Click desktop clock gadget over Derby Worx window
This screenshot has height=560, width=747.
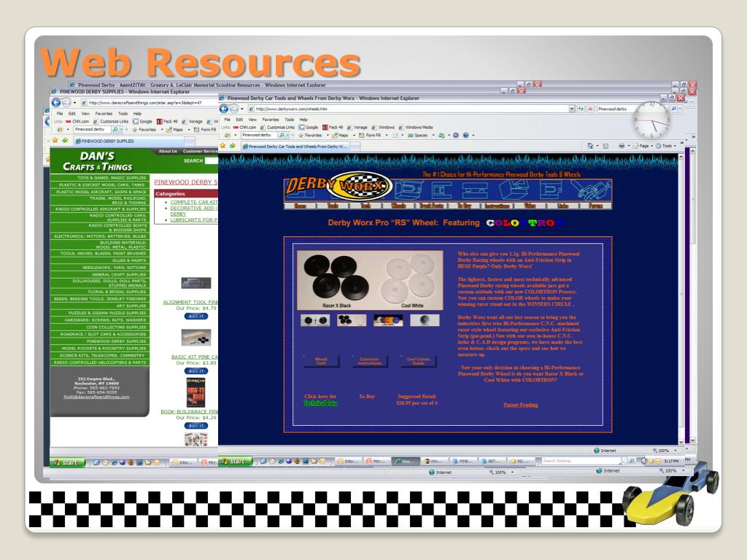tap(651, 120)
